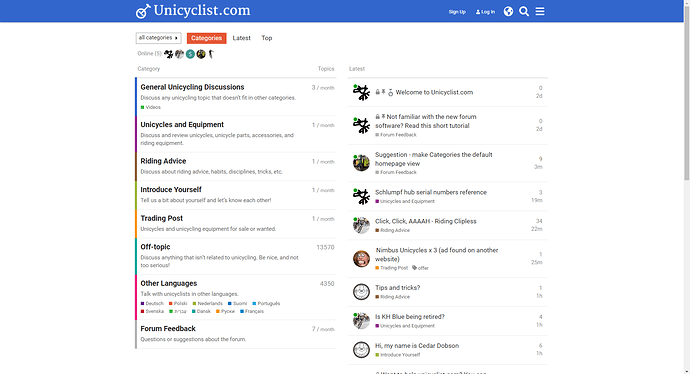Open Suggestion make Categories default homepage topic
The height and width of the screenshot is (374, 690).
click(x=433, y=159)
